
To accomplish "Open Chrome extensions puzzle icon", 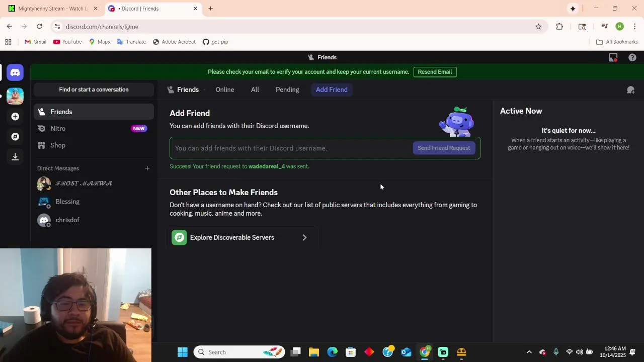I will tap(559, 27).
